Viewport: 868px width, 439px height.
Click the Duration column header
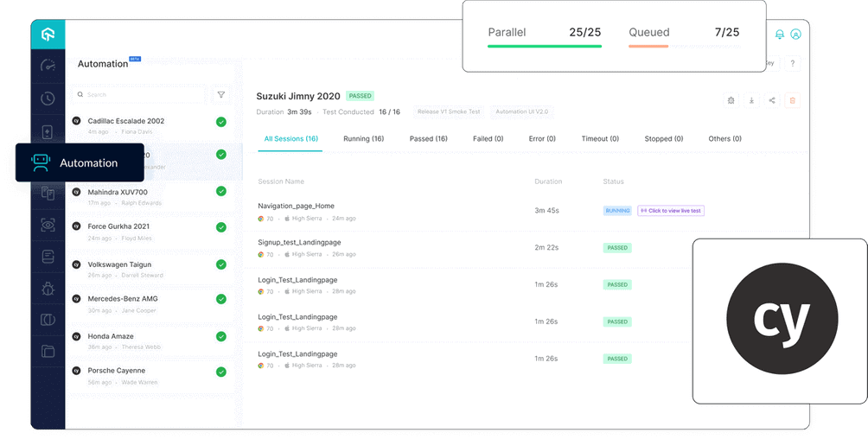pyautogui.click(x=548, y=181)
